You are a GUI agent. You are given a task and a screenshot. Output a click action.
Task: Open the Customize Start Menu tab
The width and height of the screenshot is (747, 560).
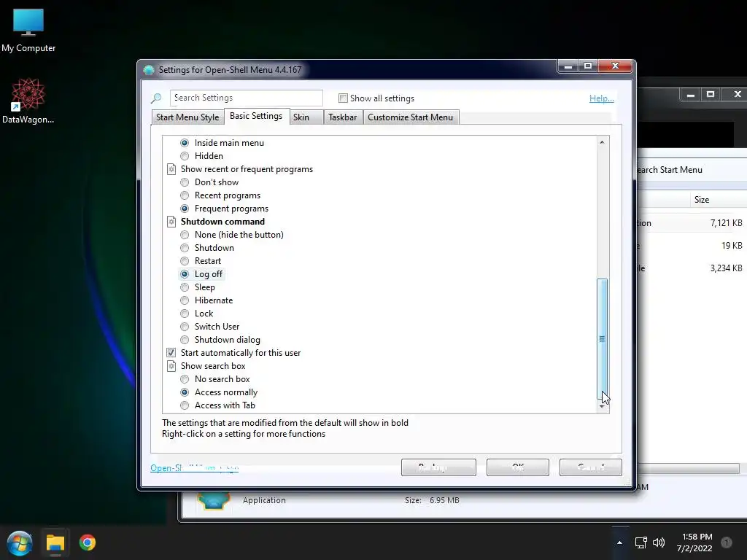pos(411,117)
